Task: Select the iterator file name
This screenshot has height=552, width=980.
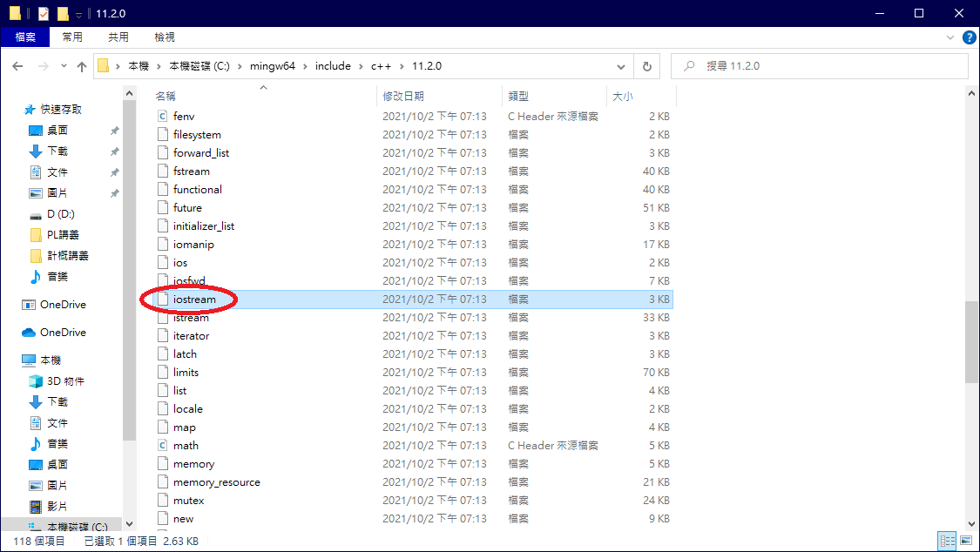Action: (x=192, y=336)
